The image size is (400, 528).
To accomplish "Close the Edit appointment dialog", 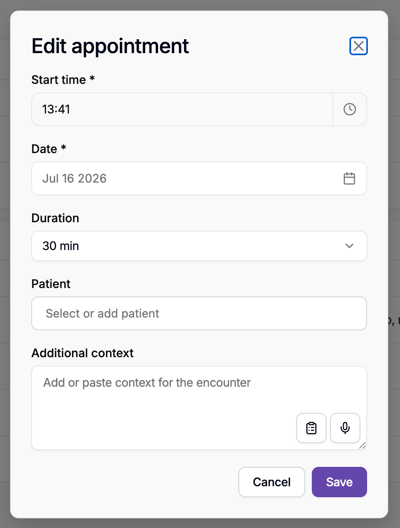I will pyautogui.click(x=358, y=46).
